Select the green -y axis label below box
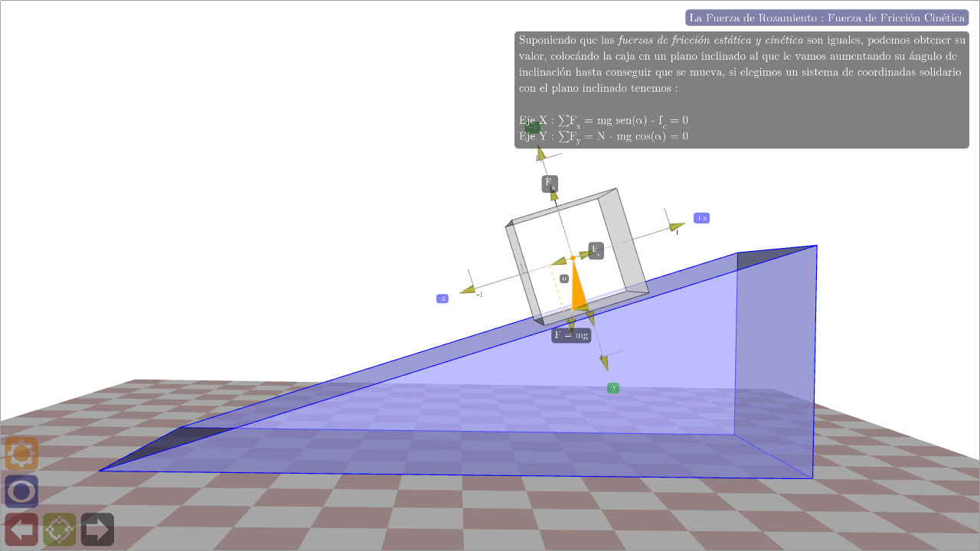 (612, 388)
